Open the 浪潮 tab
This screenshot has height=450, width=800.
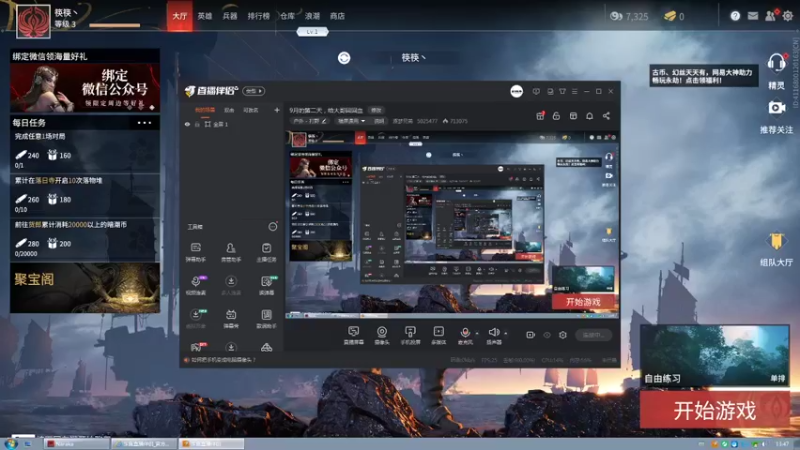312,16
